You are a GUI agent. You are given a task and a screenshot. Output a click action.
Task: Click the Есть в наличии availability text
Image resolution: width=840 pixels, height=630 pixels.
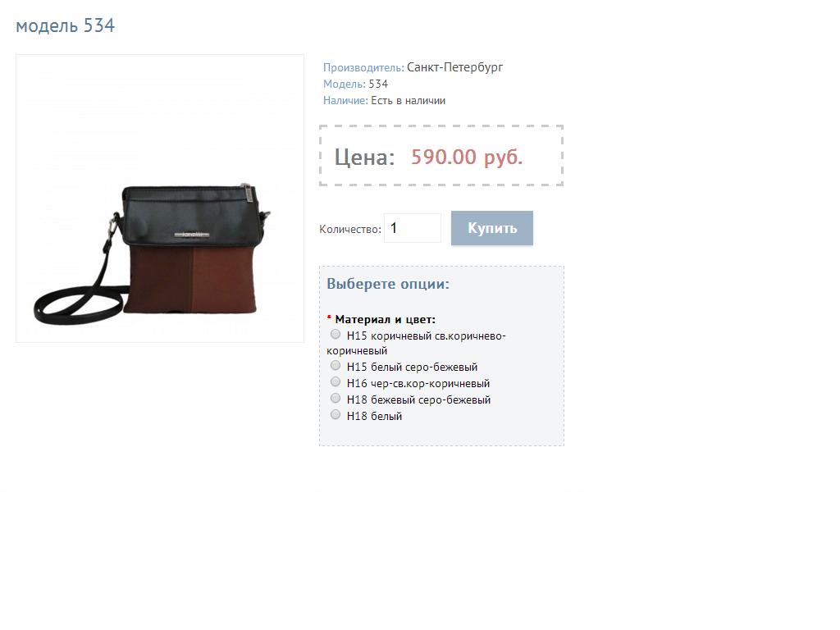[409, 101]
